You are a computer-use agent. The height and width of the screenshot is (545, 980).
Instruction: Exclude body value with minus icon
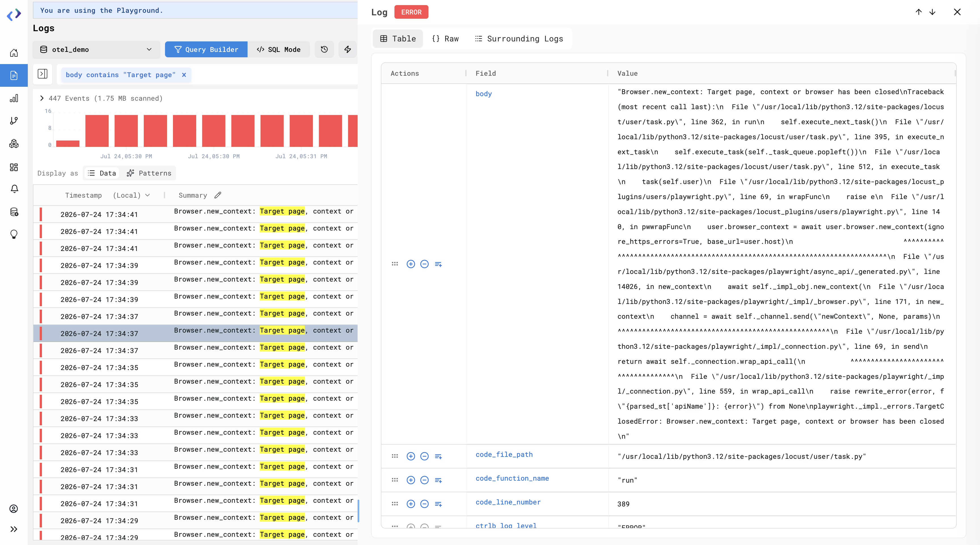tap(424, 264)
